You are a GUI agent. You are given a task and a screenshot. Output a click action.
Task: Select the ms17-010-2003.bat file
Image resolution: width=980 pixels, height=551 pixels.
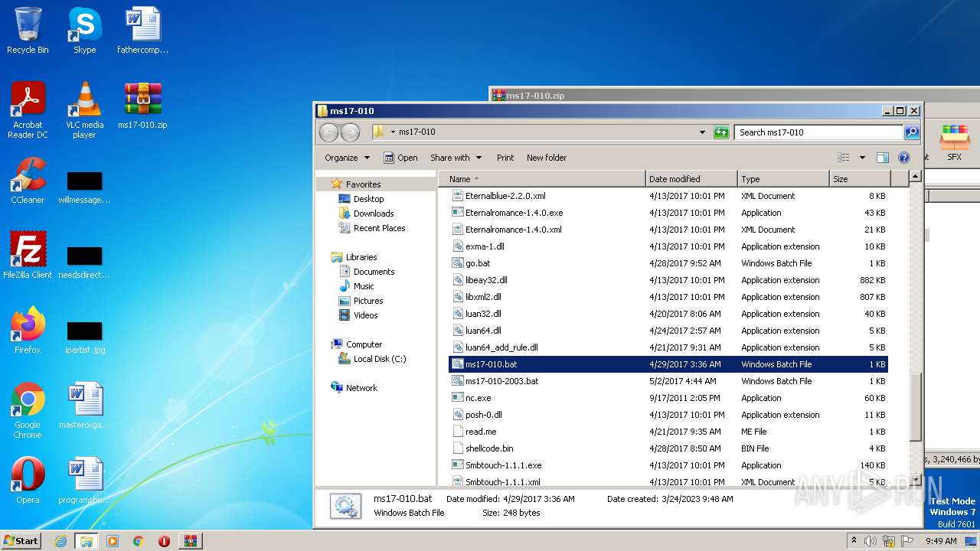pyautogui.click(x=667, y=381)
